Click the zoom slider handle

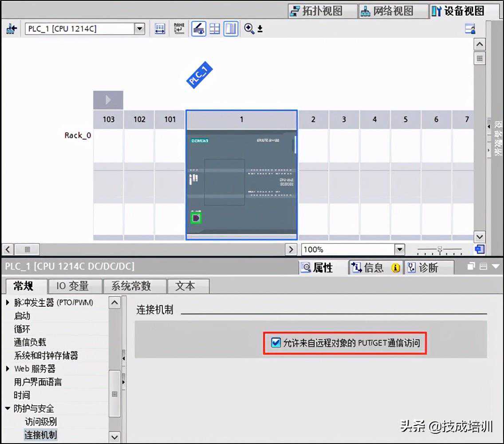440,250
